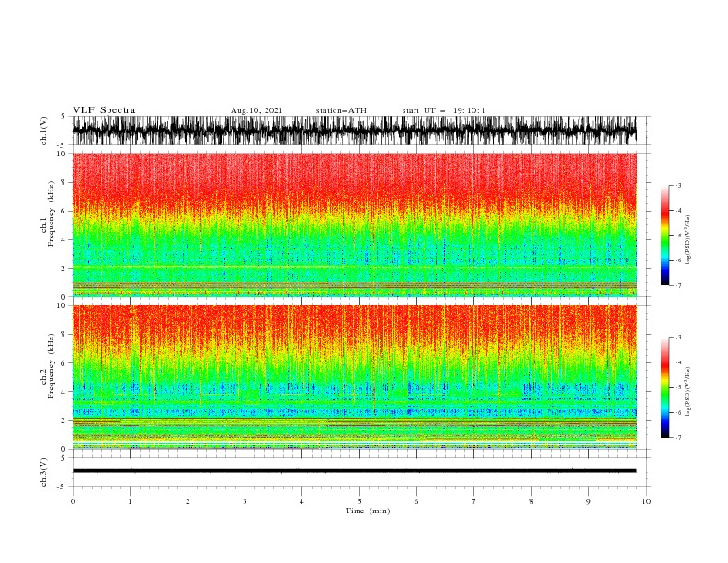Image resolution: width=728 pixels, height=563 pixels.
Task: Click the ch.2 frequency axis "6" tick
Action: (x=63, y=363)
